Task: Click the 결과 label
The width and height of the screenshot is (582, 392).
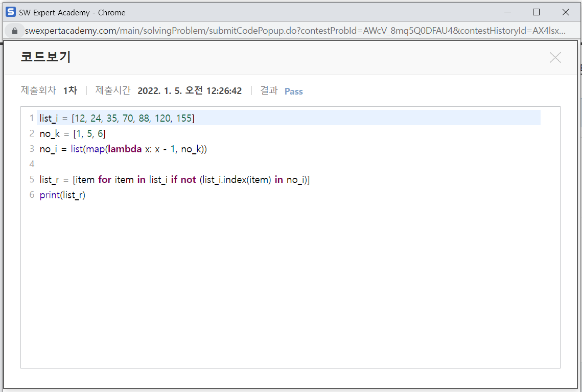Action: click(269, 90)
